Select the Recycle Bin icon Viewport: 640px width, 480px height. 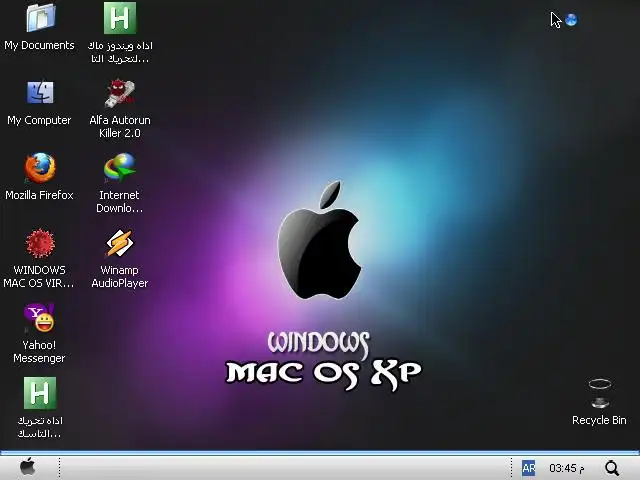coord(600,393)
